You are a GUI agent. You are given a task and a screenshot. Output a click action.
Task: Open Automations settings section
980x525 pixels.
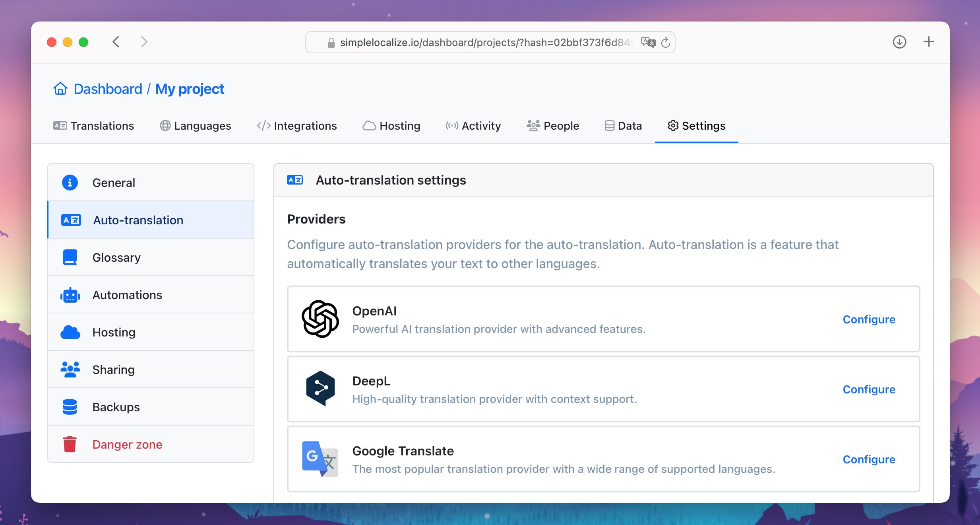pos(151,295)
